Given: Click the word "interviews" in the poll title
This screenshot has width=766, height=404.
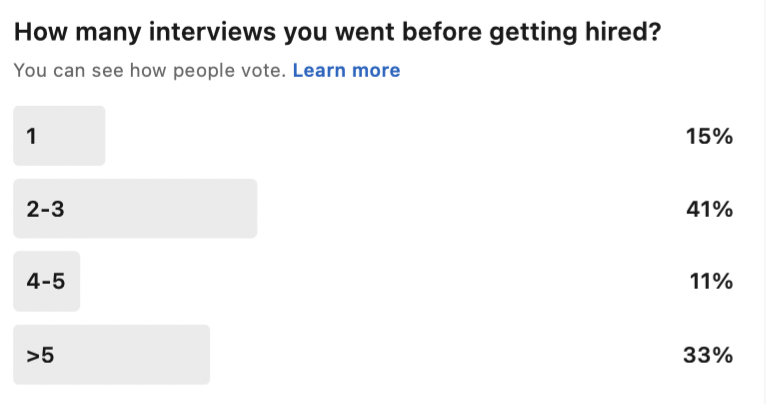Looking at the screenshot, I should click(x=213, y=32).
